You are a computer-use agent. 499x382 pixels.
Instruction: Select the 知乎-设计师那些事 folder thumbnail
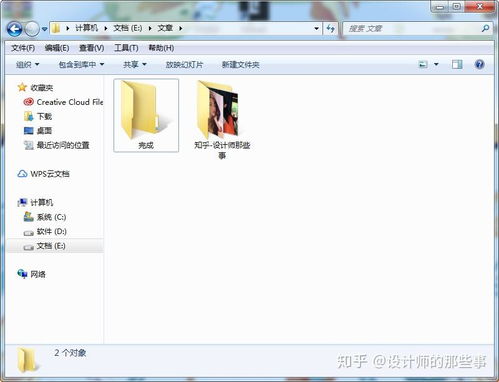click(x=218, y=110)
